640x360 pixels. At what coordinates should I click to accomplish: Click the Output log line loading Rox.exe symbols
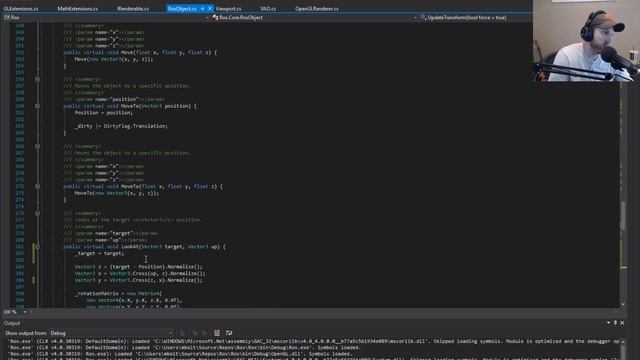[184, 348]
